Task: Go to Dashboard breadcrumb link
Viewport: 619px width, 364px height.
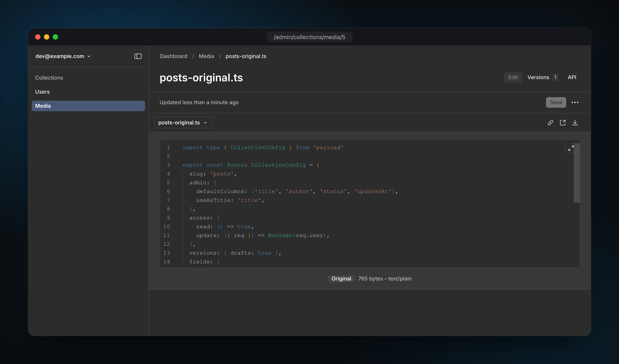Action: tap(173, 56)
